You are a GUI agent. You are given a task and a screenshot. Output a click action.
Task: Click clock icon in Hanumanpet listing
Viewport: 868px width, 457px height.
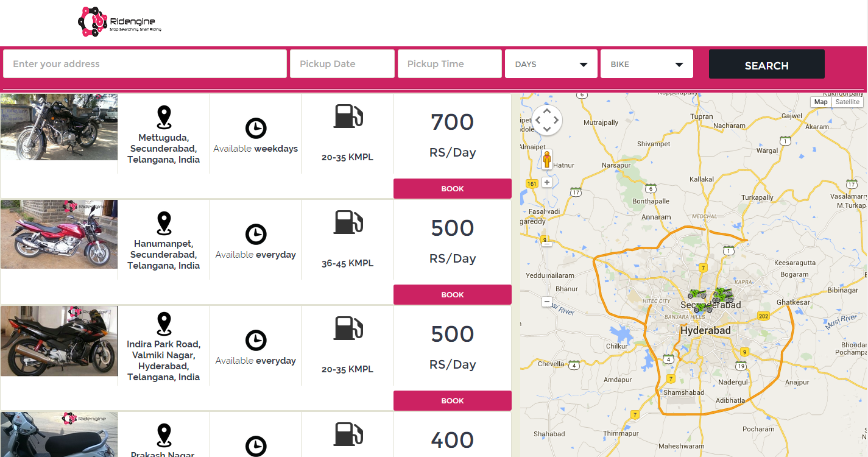tap(256, 235)
